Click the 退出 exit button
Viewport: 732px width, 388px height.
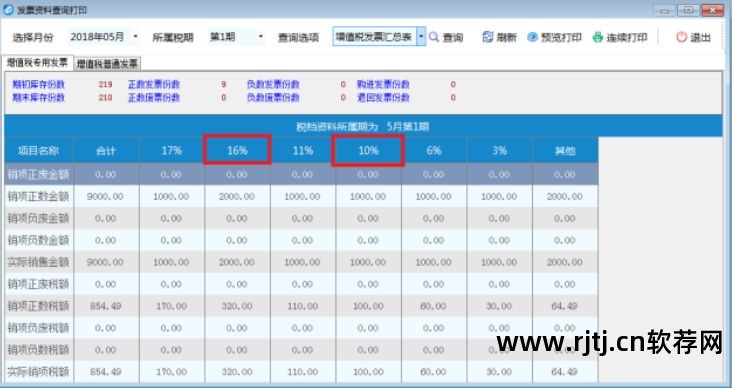tap(694, 37)
